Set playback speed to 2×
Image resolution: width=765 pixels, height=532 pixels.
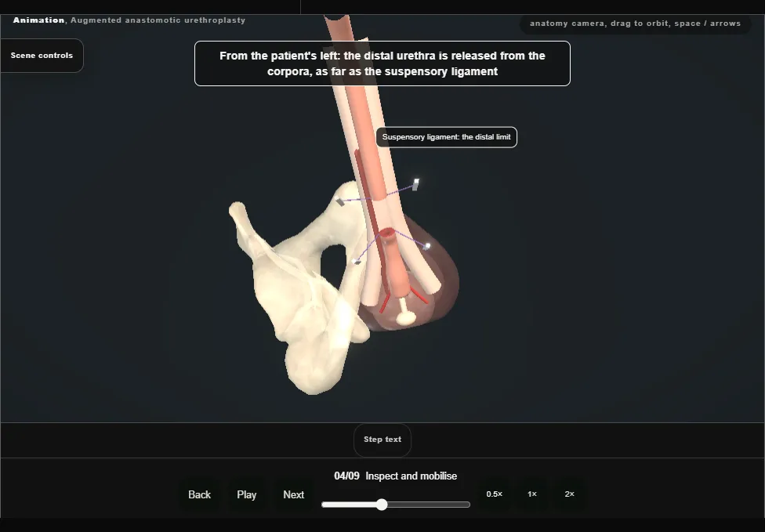click(x=569, y=494)
